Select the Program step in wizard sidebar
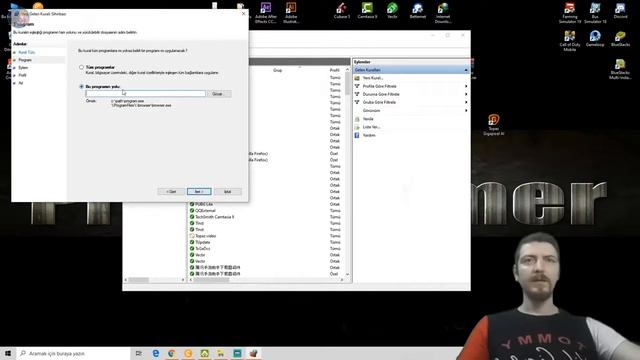 (x=25, y=60)
